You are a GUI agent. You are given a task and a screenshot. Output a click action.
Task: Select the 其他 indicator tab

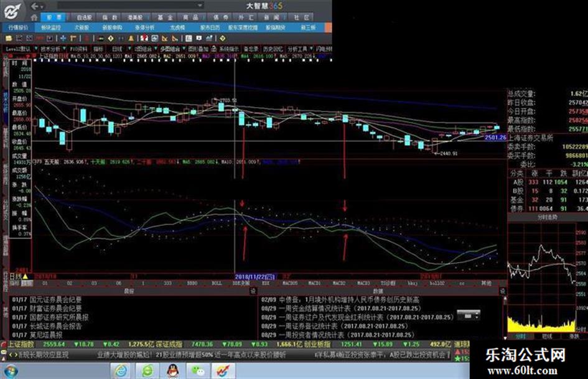486,283
